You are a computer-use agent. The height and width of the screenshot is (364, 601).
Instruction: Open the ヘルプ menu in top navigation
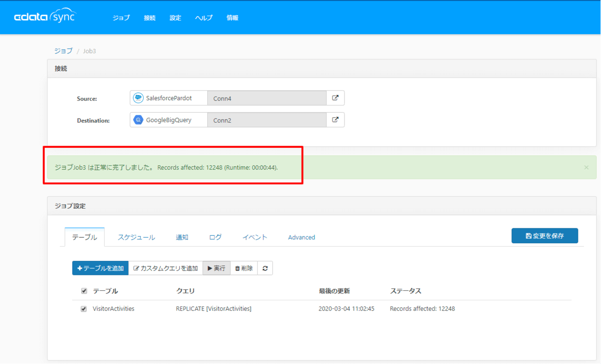coord(204,18)
